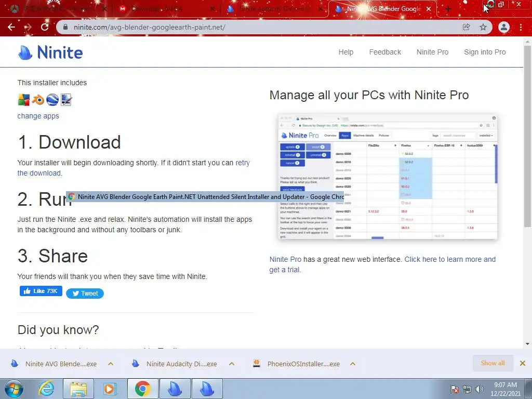532x399 pixels.
Task: Click Sign into Pro in the header
Action: [485, 52]
